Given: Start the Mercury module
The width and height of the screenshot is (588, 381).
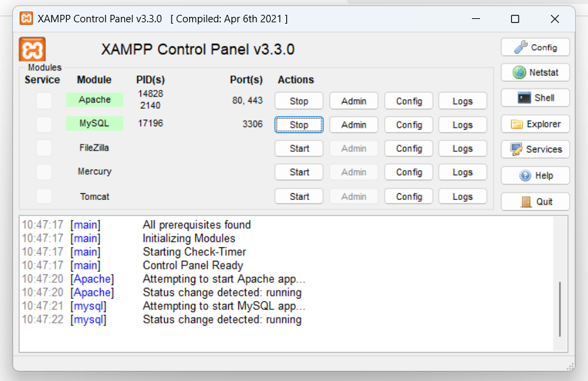Looking at the screenshot, I should click(299, 172).
